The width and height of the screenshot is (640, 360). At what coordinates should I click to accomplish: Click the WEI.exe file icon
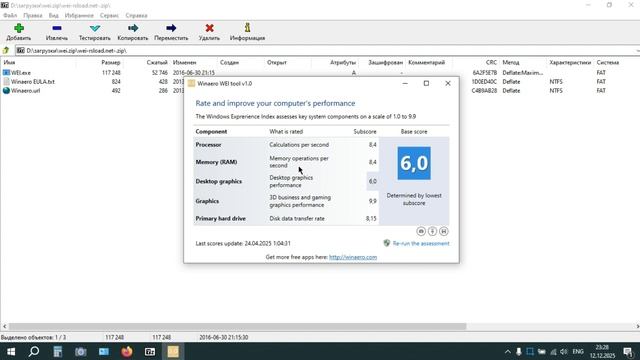6,72
